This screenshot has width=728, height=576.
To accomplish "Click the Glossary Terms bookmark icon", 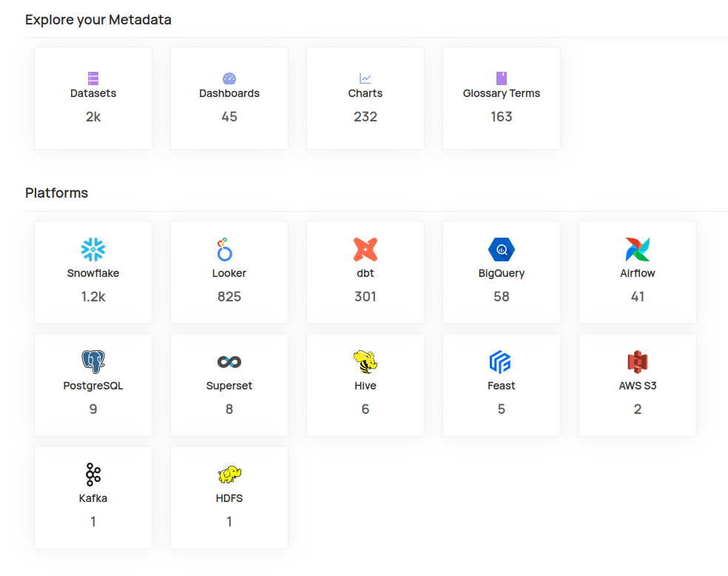I will 502,78.
